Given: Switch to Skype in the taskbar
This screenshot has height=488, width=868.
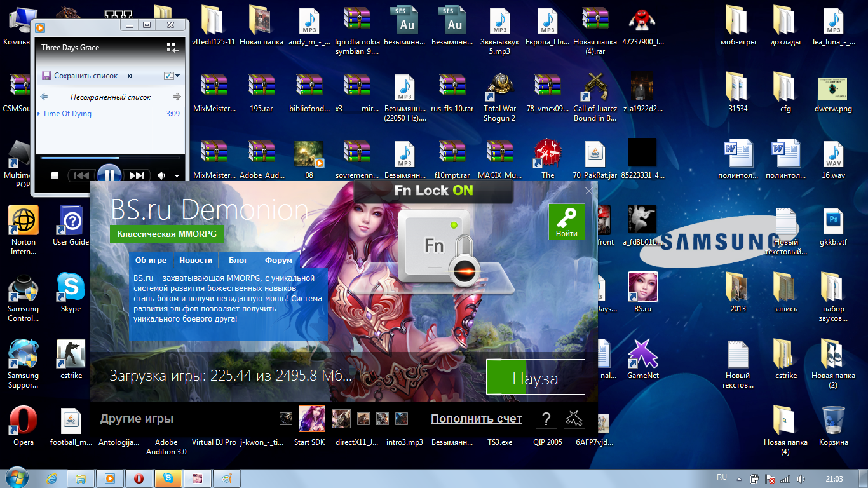Looking at the screenshot, I should pyautogui.click(x=169, y=478).
